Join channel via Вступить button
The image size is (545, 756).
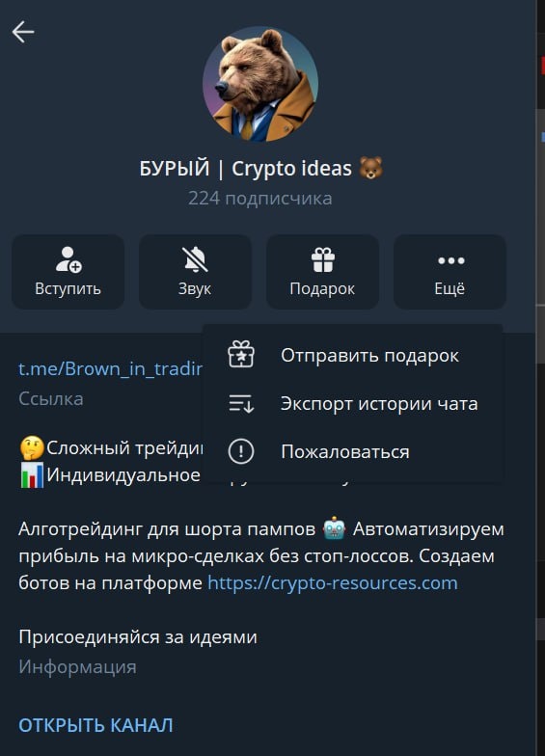(68, 272)
